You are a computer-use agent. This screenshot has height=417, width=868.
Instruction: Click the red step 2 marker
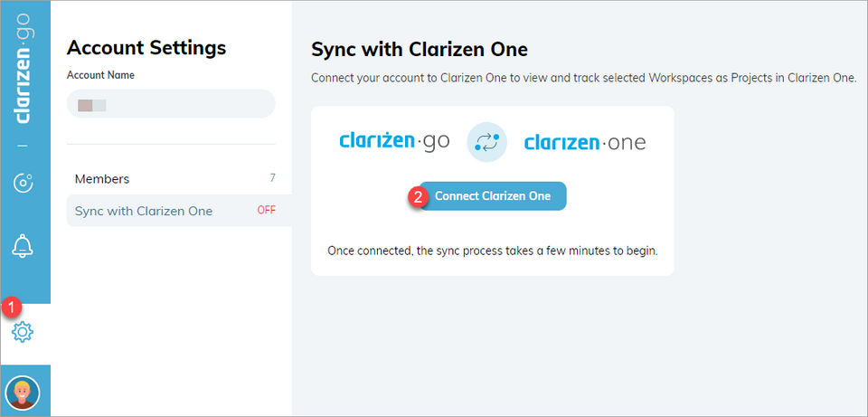point(418,195)
